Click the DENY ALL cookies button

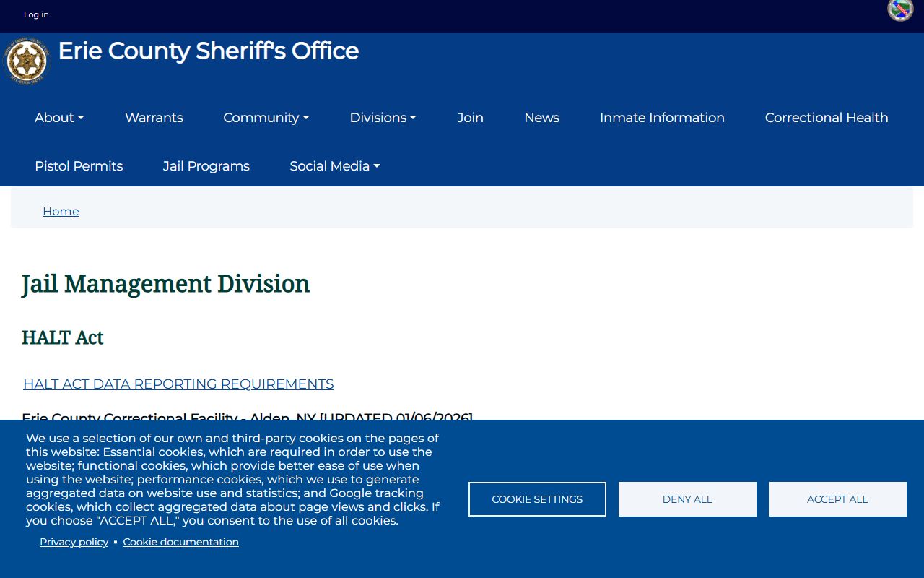(x=687, y=499)
